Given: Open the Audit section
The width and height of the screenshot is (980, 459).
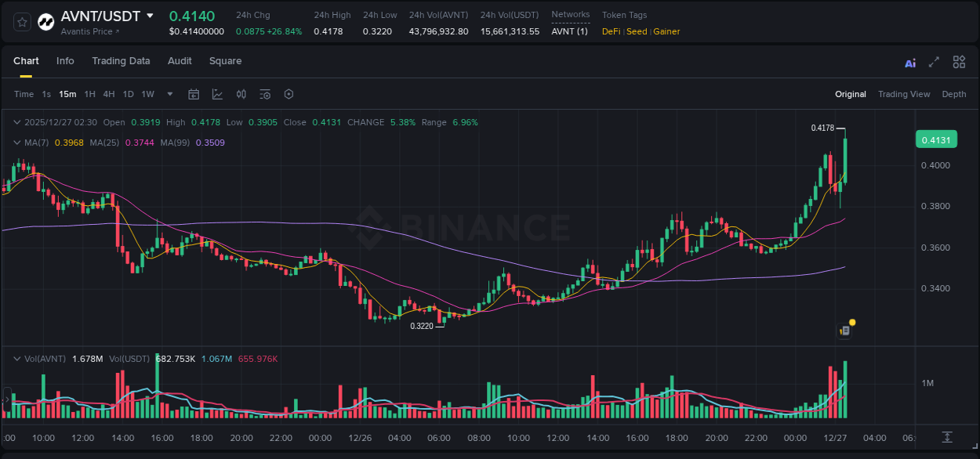Looking at the screenshot, I should tap(180, 61).
